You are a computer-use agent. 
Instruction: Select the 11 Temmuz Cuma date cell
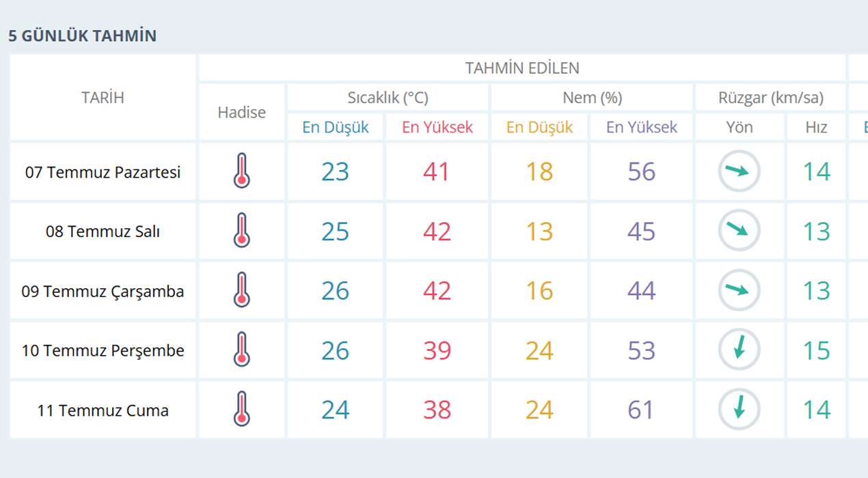coord(103,410)
